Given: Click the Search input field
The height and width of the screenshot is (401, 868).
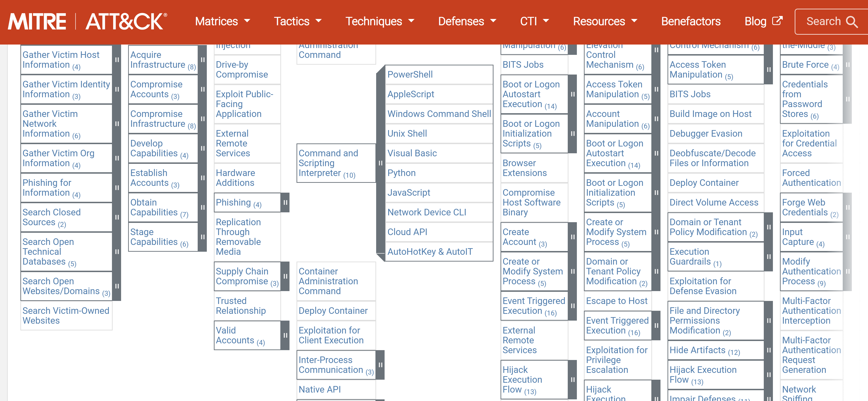Looking at the screenshot, I should point(823,22).
